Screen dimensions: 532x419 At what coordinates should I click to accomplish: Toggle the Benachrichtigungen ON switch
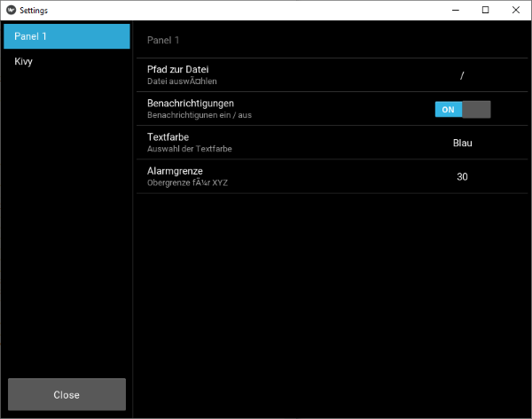(x=463, y=110)
